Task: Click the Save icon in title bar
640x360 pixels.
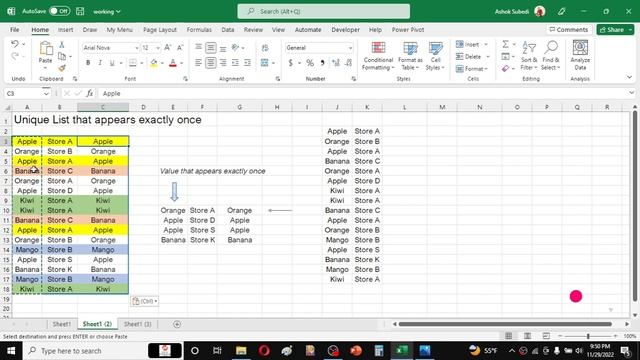Action: 80,11
